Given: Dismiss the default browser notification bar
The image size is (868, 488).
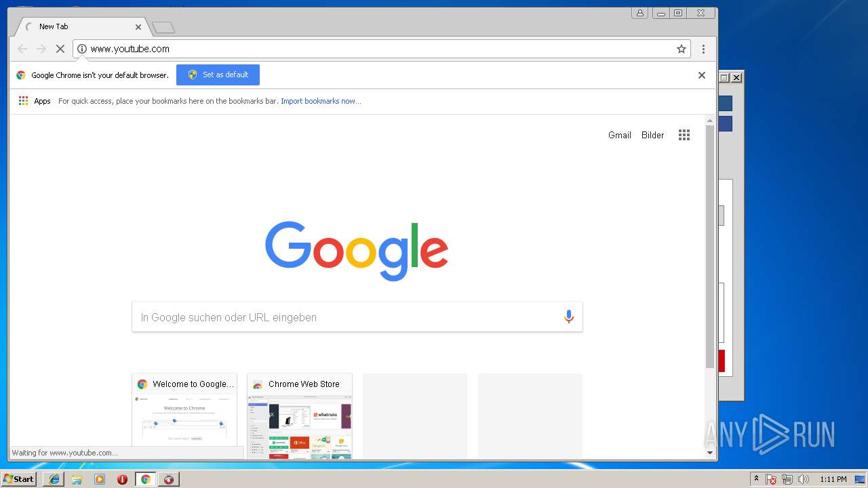Looking at the screenshot, I should [x=702, y=75].
